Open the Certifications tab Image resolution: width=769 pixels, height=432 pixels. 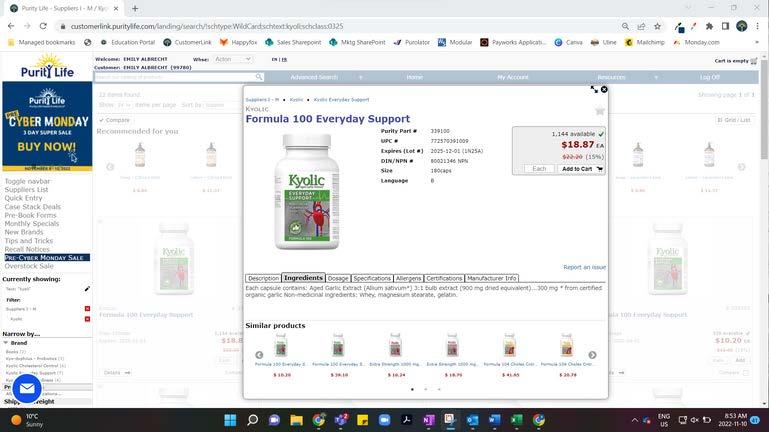[x=444, y=278]
